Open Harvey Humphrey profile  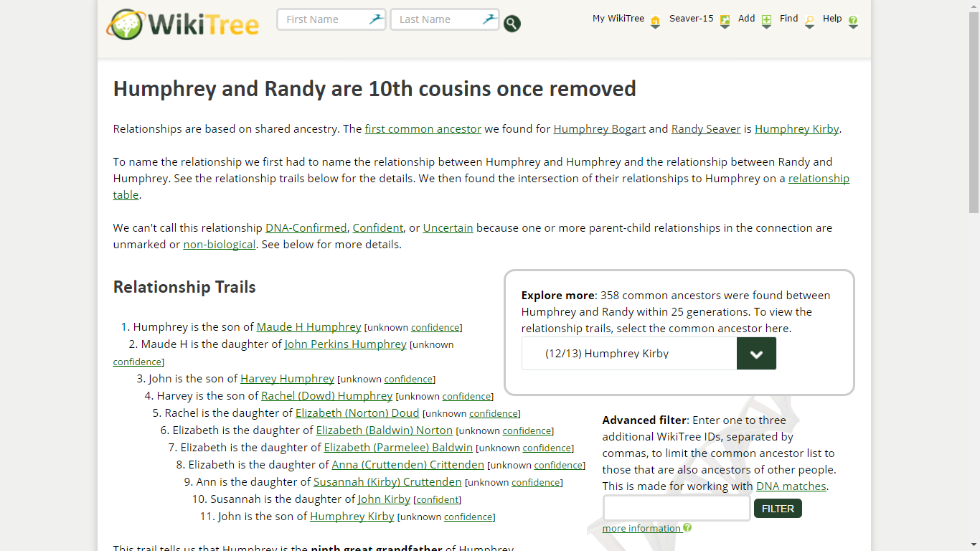(287, 379)
